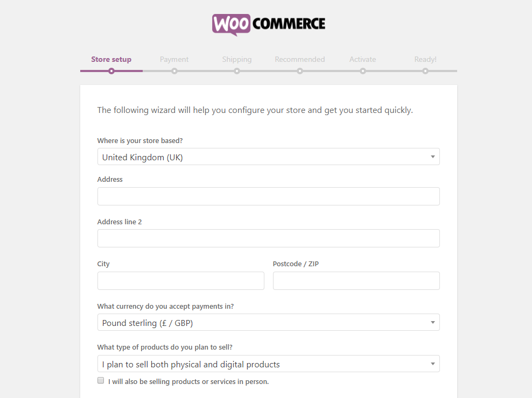Click inside the Postcode / ZIP field

[x=356, y=280]
